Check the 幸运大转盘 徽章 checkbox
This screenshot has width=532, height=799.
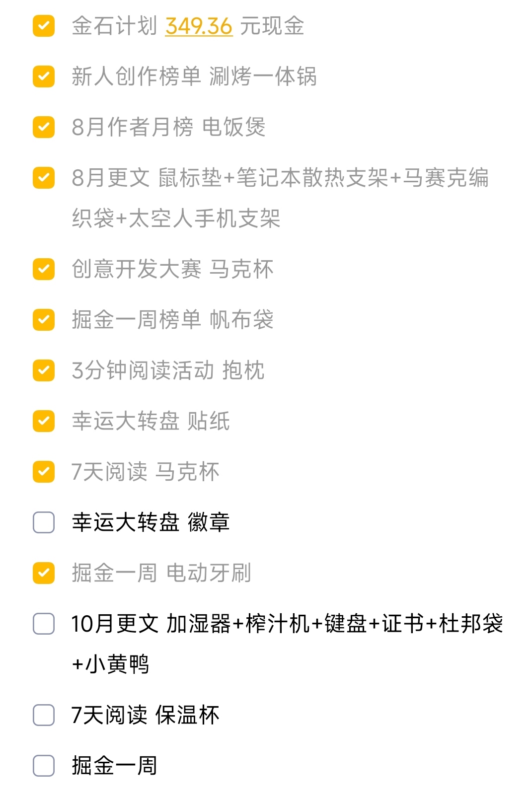pos(44,522)
